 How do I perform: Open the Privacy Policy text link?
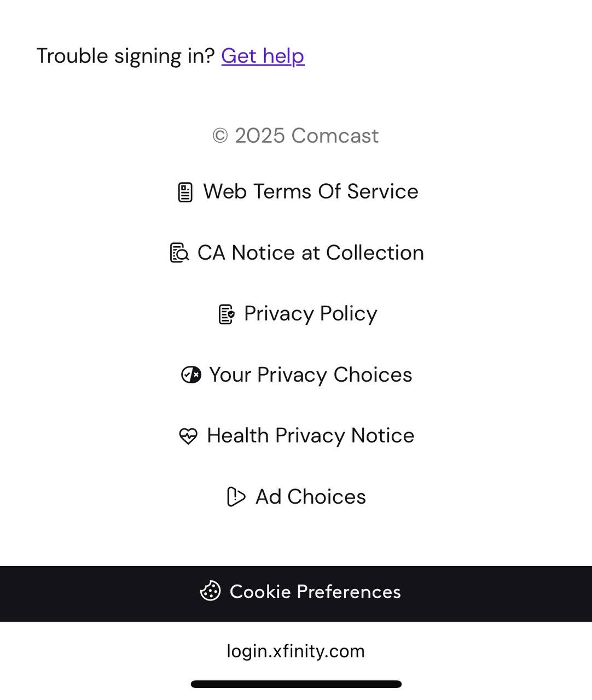(310, 313)
